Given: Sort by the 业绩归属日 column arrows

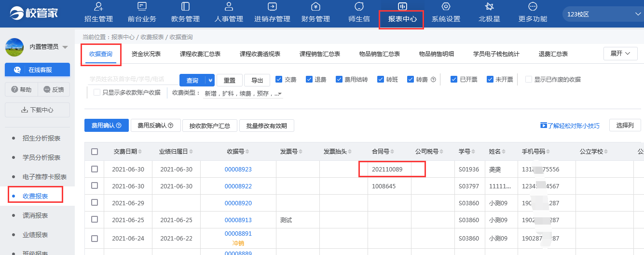Looking at the screenshot, I should 192,152.
